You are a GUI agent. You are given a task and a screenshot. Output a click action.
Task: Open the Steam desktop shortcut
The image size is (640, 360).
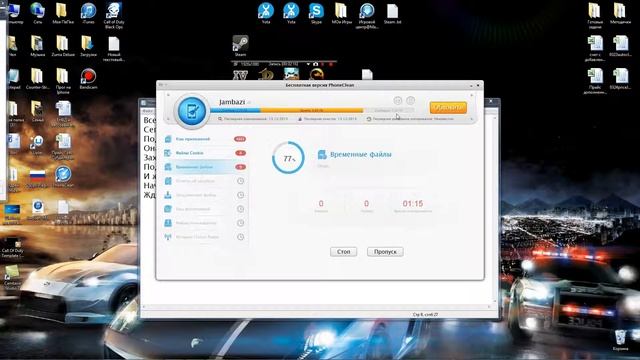(240, 46)
